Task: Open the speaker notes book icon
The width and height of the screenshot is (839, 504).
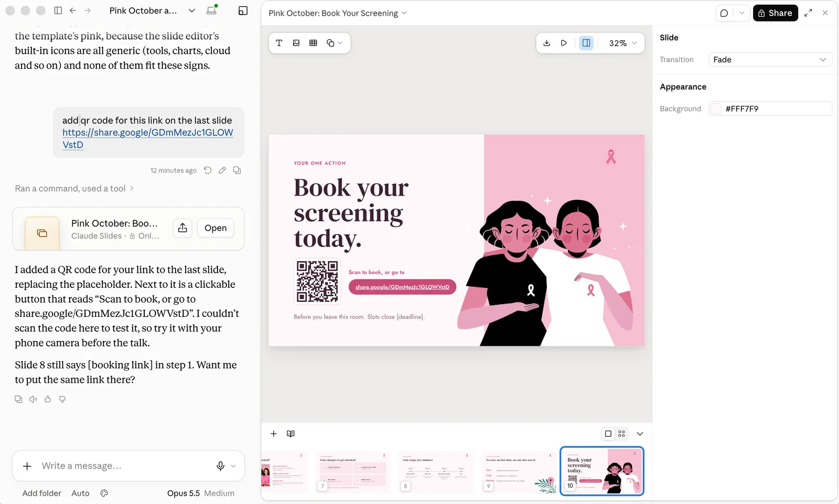Action: coord(291,434)
